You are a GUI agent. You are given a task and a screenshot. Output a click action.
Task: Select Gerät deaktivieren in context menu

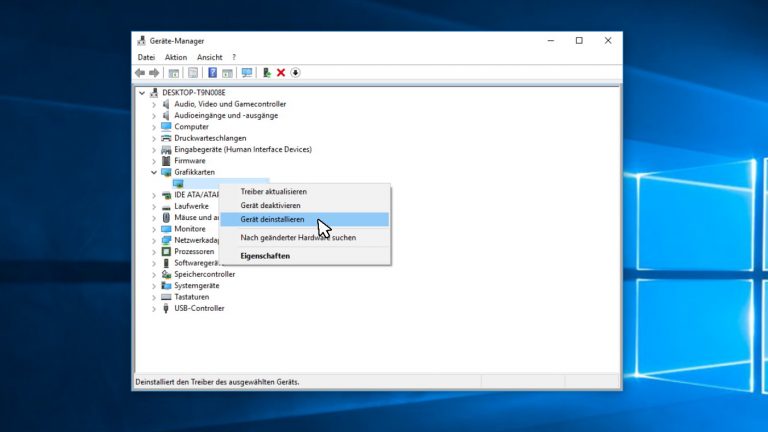[x=270, y=205]
